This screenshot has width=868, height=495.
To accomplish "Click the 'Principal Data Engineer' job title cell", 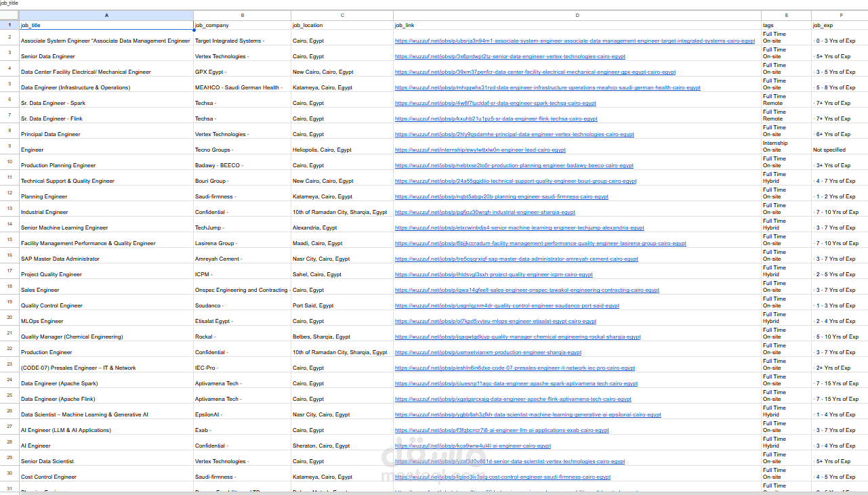I will (x=106, y=131).
